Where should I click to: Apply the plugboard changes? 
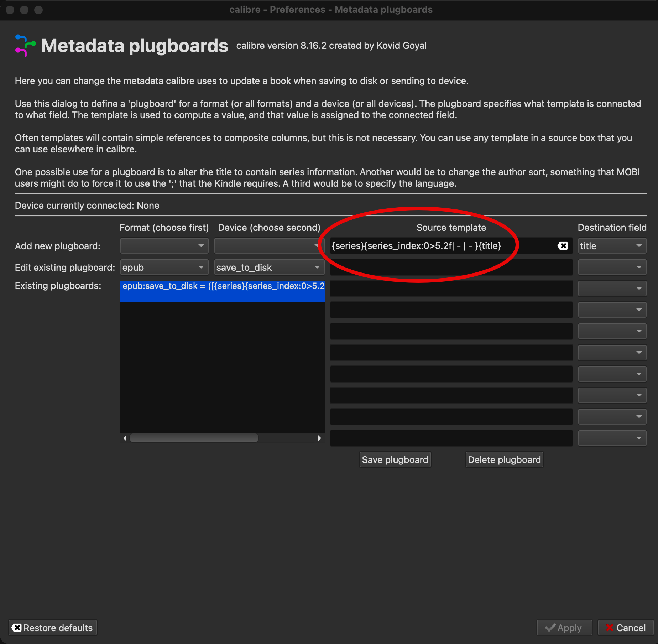tap(564, 628)
